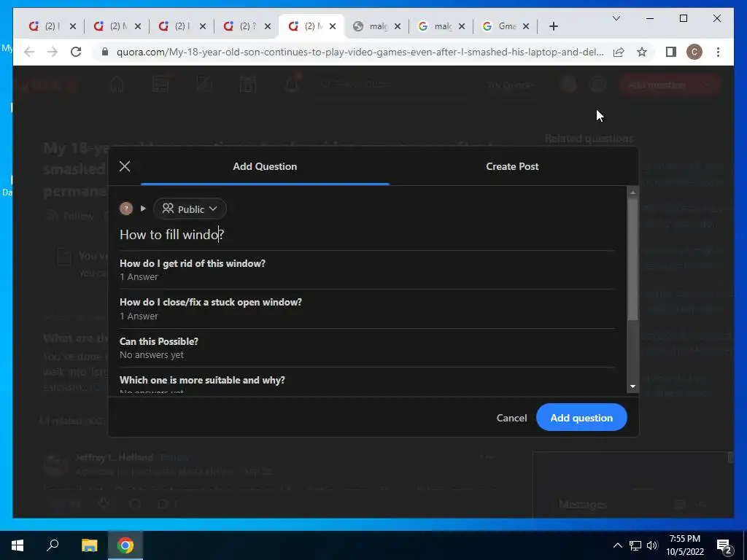Go back in browser history
This screenshot has width=747, height=560.
(29, 52)
